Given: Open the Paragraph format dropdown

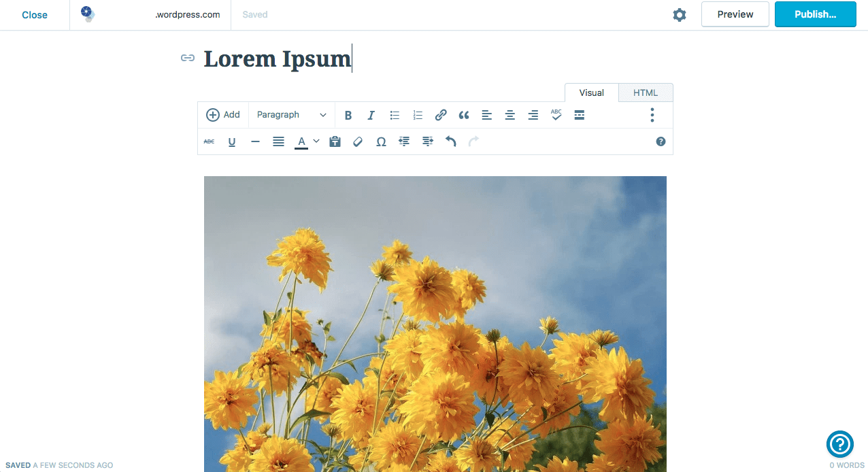Looking at the screenshot, I should coord(292,115).
